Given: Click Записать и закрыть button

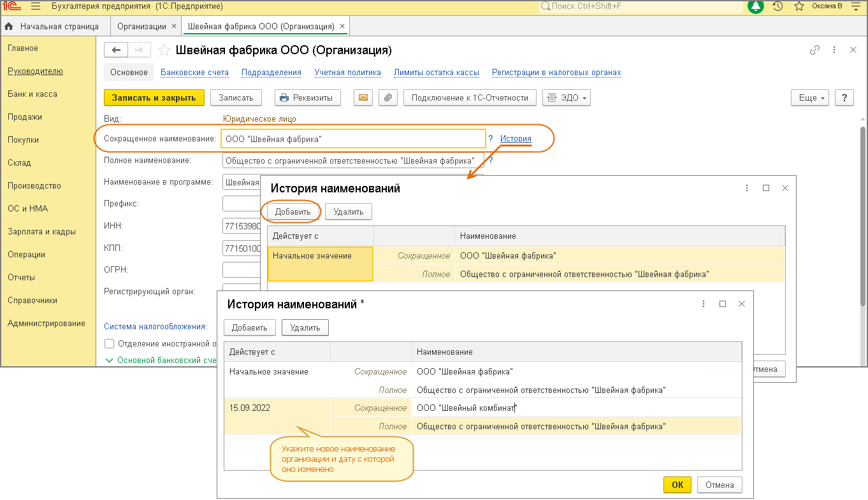Looking at the screenshot, I should point(154,97).
